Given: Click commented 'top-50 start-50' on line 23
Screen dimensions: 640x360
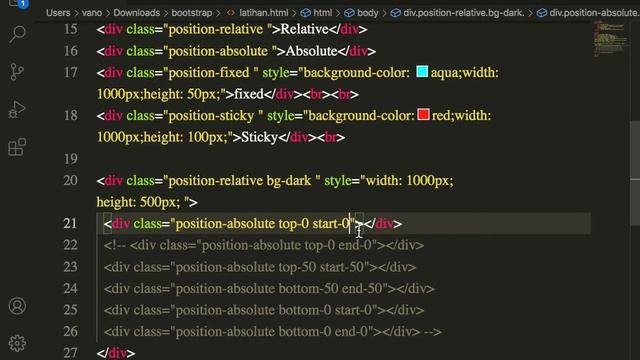Looking at the screenshot, I should coord(321,267).
